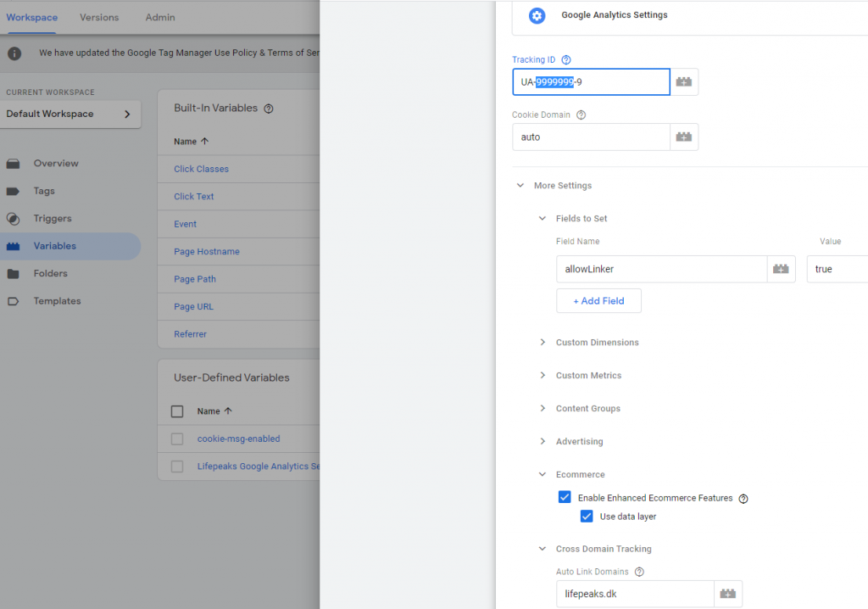
Task: Click the + Add Field button
Action: pyautogui.click(x=598, y=301)
